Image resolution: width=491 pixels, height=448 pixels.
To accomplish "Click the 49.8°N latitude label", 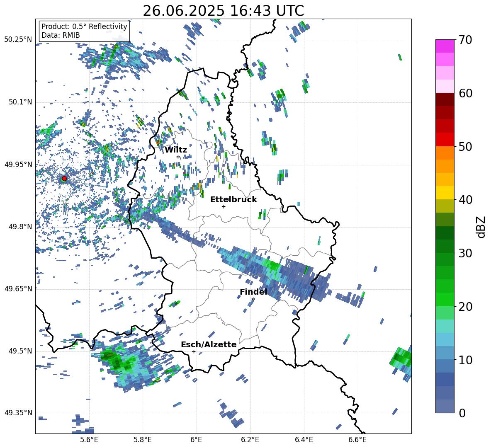I will [20, 227].
